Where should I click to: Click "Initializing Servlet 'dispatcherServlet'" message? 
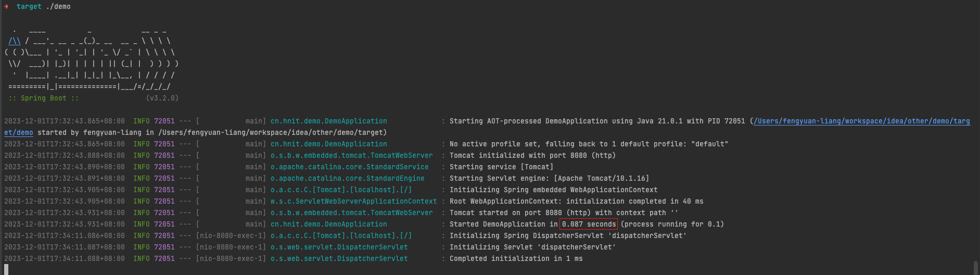pyautogui.click(x=532, y=247)
